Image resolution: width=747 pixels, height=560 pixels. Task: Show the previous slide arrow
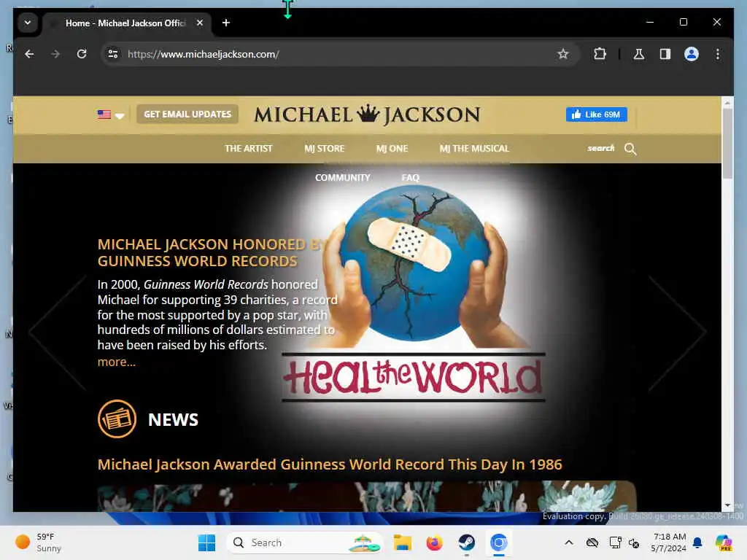57,332
